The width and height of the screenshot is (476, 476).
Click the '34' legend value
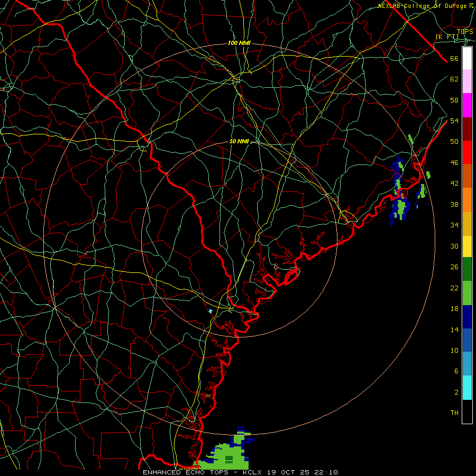454,225
